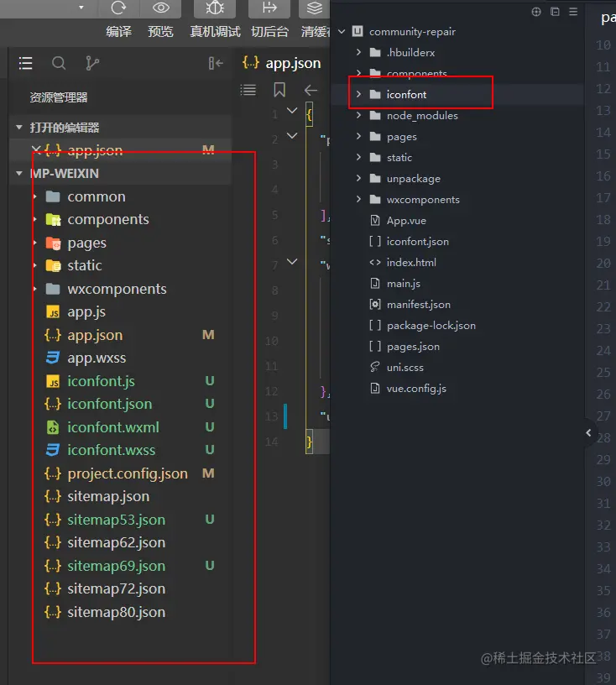Fold code at line 1 arrow
The width and height of the screenshot is (616, 685).
(x=292, y=112)
